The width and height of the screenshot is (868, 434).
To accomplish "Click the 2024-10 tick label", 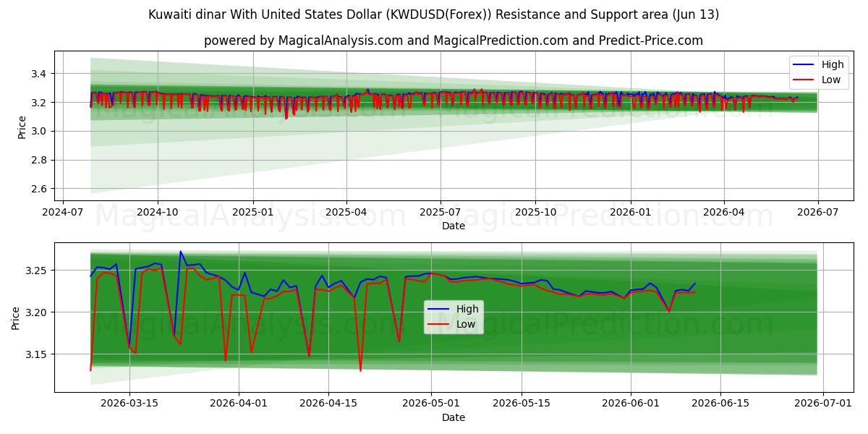I will (x=158, y=213).
